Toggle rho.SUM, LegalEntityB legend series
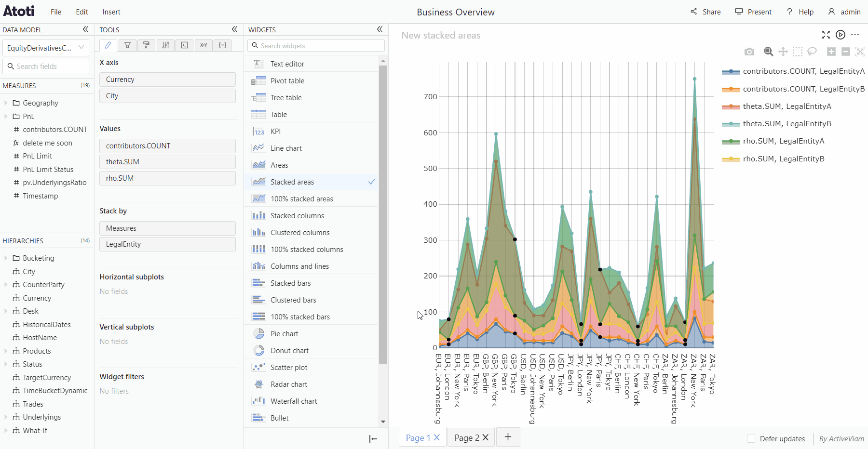Viewport: 868px width, 449px height. pyautogui.click(x=773, y=159)
